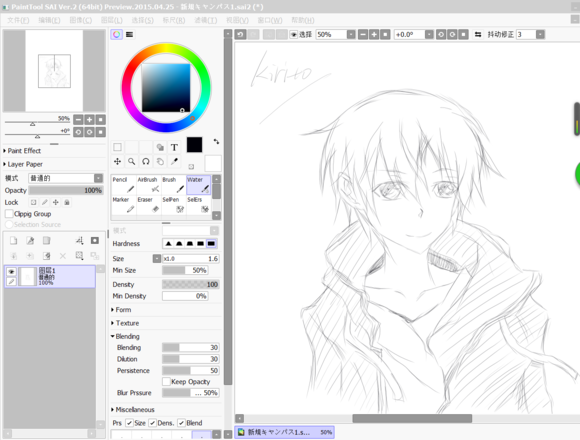Collapse the Blending section
Screen dimensions: 580x440
coord(125,336)
